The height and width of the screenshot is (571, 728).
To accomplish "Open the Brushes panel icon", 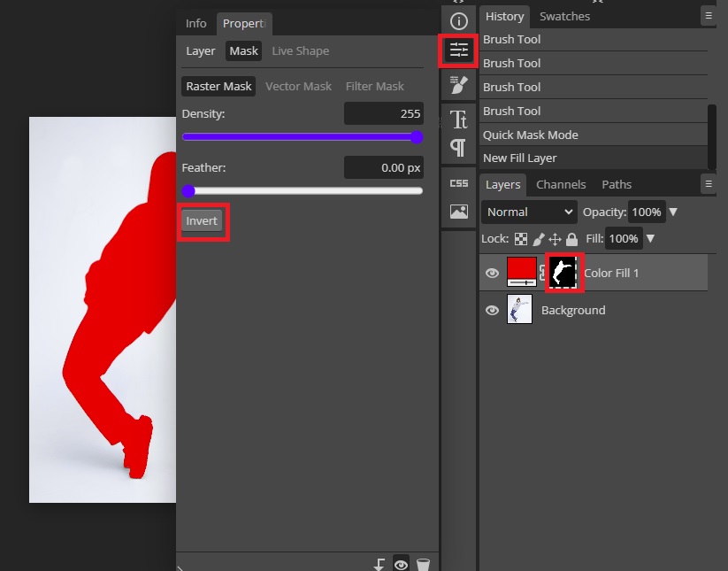I will tap(458, 85).
